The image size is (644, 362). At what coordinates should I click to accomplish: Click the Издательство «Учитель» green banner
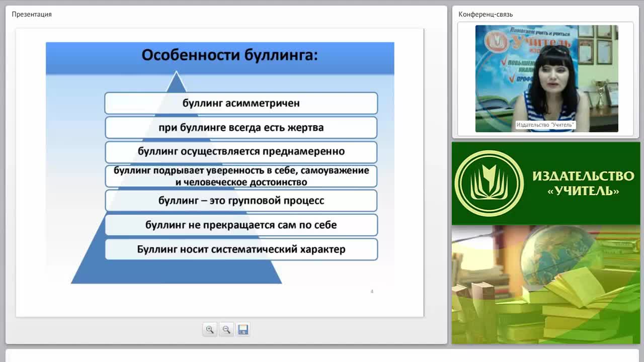pyautogui.click(x=546, y=184)
